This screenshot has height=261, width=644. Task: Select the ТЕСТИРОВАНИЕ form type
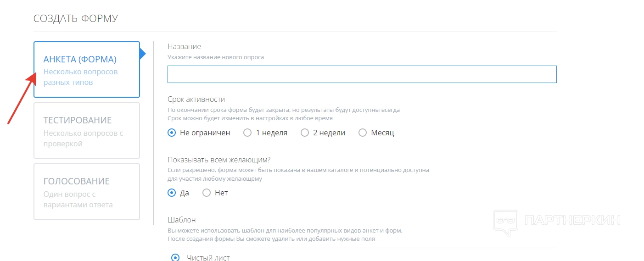click(x=87, y=131)
